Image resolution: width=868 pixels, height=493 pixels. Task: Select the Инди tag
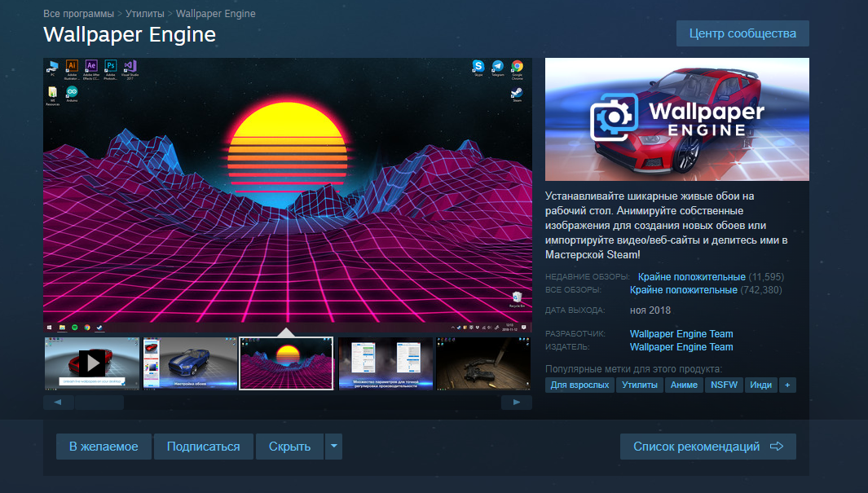[760, 385]
